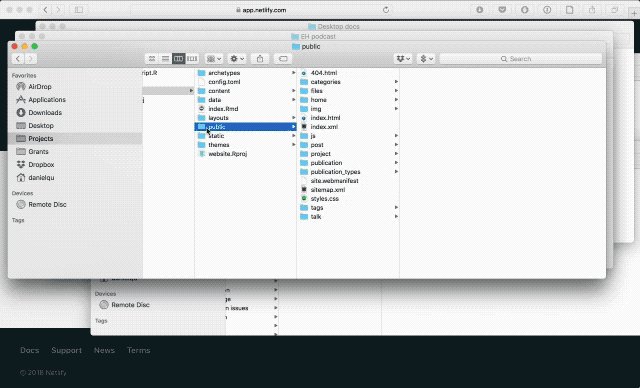Open Applications from Favorites
Screen dimensions: 640x388
75,100
